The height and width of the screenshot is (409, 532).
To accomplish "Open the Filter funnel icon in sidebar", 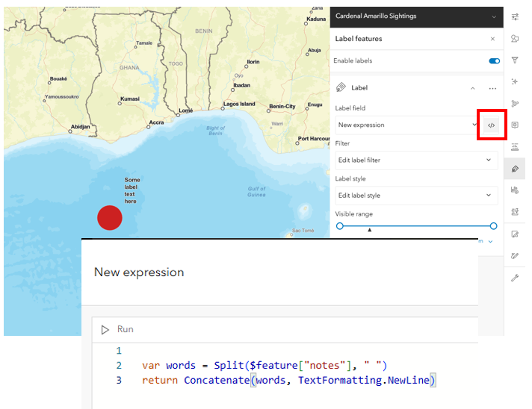I will click(515, 60).
